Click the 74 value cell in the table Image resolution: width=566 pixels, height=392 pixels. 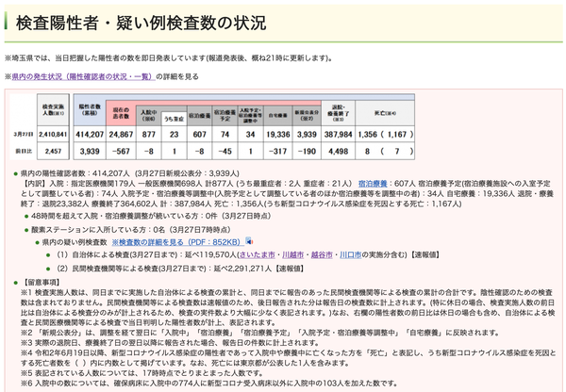(x=225, y=134)
